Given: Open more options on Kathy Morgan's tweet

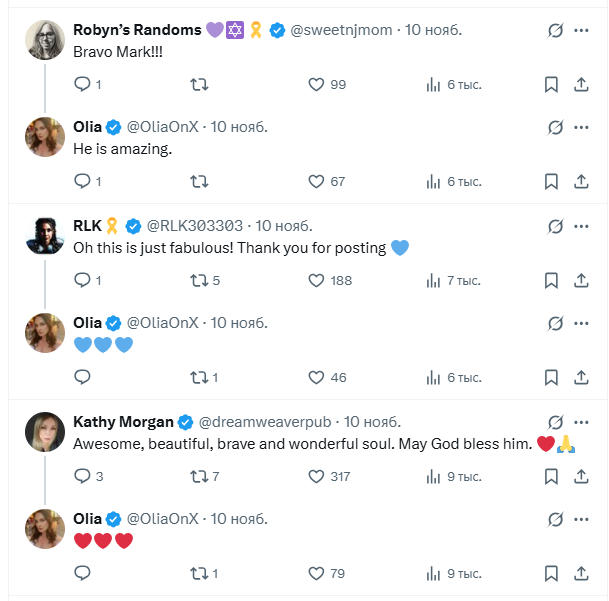Looking at the screenshot, I should (582, 421).
